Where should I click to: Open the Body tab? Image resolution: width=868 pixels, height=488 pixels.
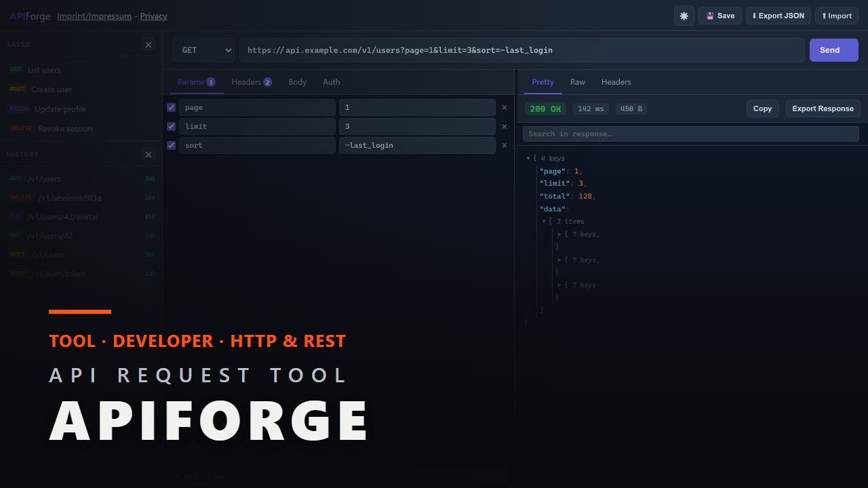tap(298, 82)
